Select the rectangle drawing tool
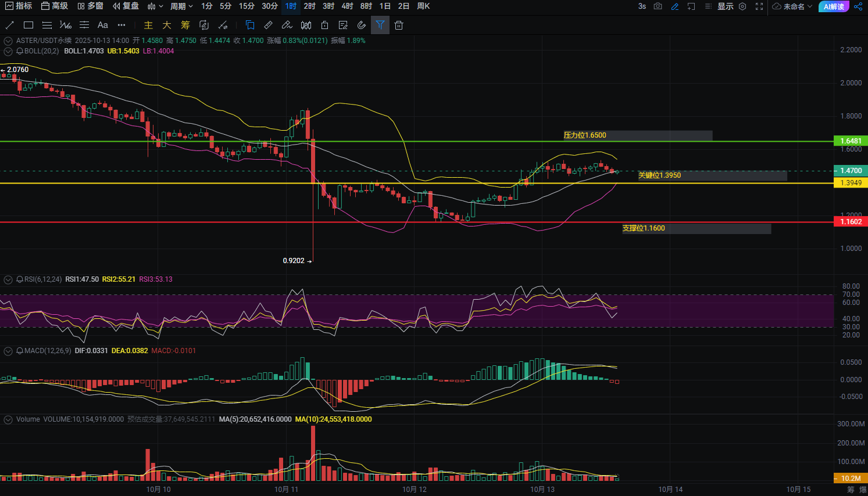 28,25
